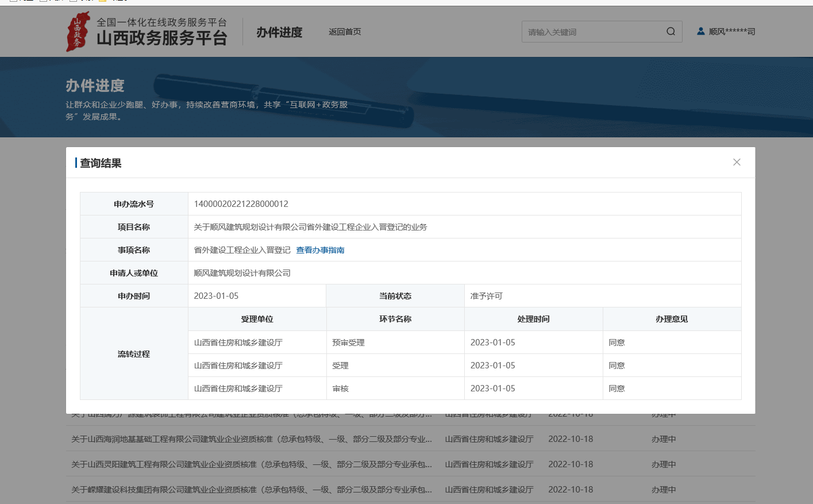Click the 当前状态 label
This screenshot has height=504, width=813.
[395, 296]
